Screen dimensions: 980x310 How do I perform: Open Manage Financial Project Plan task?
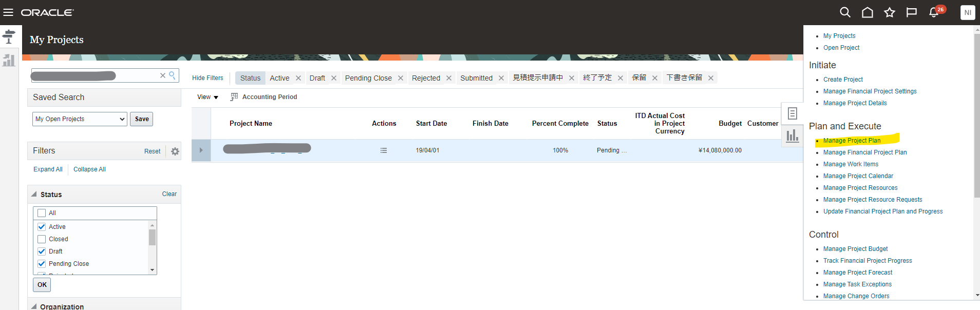pyautogui.click(x=865, y=152)
